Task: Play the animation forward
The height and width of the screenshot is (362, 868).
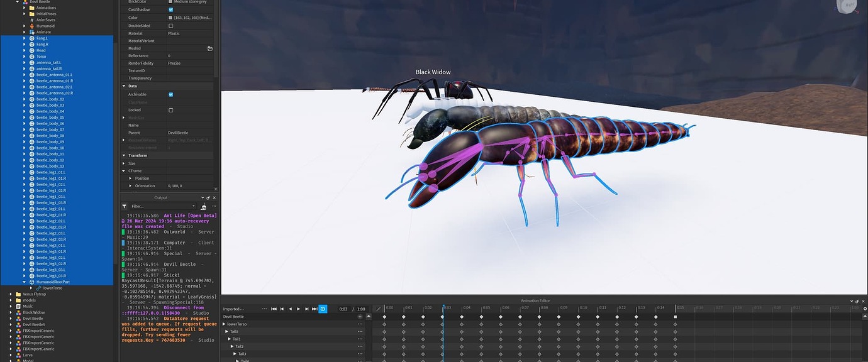Action: click(x=298, y=309)
